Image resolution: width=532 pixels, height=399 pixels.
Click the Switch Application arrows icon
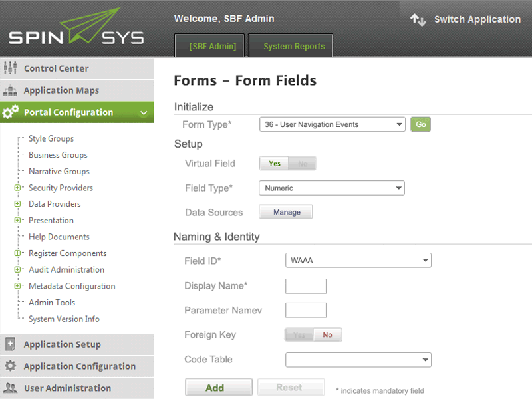pyautogui.click(x=418, y=20)
